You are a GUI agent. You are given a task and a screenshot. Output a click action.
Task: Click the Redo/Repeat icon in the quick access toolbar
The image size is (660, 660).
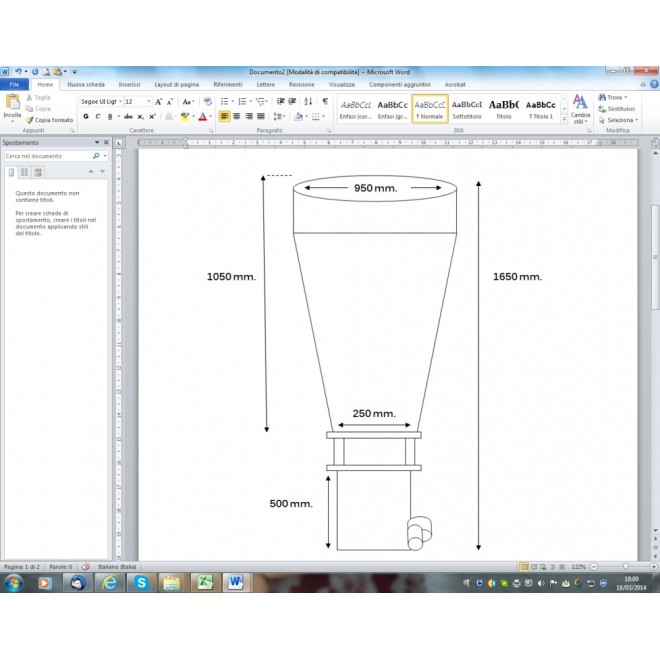[x=35, y=72]
